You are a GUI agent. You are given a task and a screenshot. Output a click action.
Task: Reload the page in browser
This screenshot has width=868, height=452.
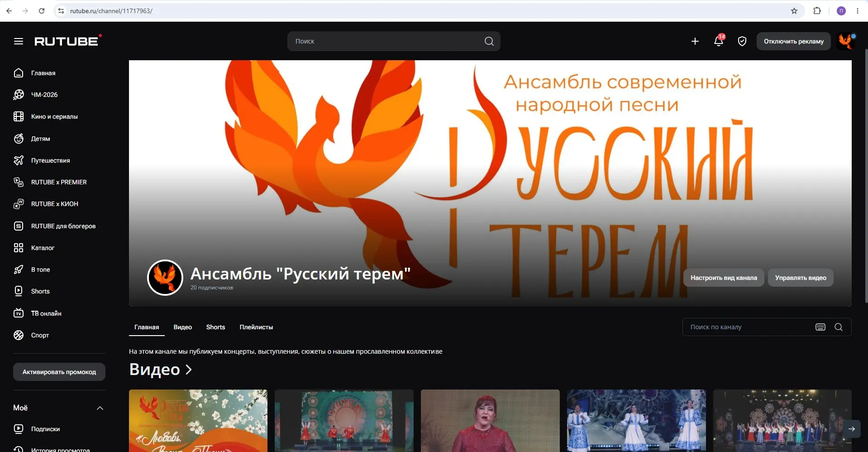[42, 11]
